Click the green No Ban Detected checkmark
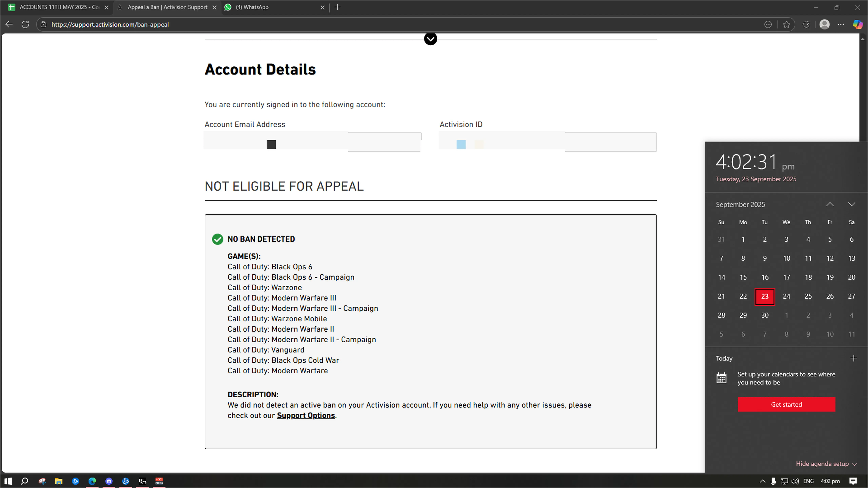Viewport: 868px width, 488px height. coord(217,239)
